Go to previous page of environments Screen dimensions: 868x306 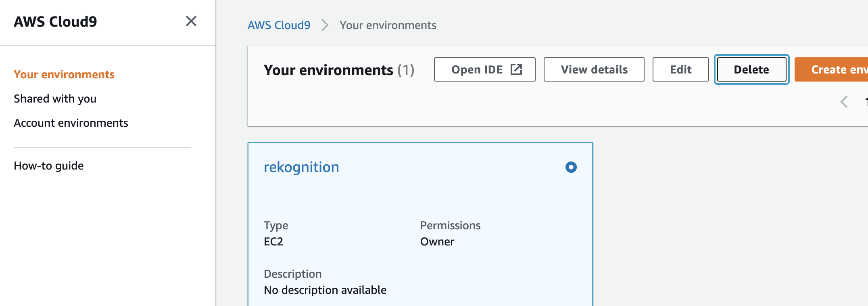(844, 102)
